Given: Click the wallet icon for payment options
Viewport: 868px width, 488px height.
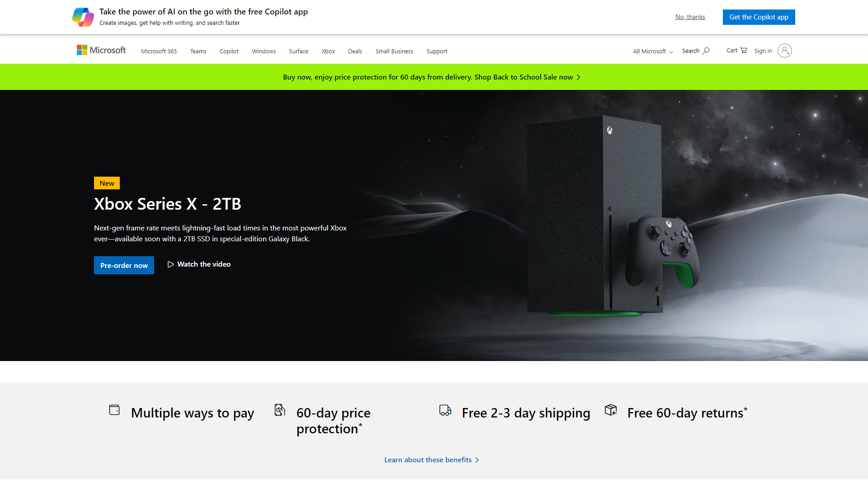Looking at the screenshot, I should (x=114, y=410).
